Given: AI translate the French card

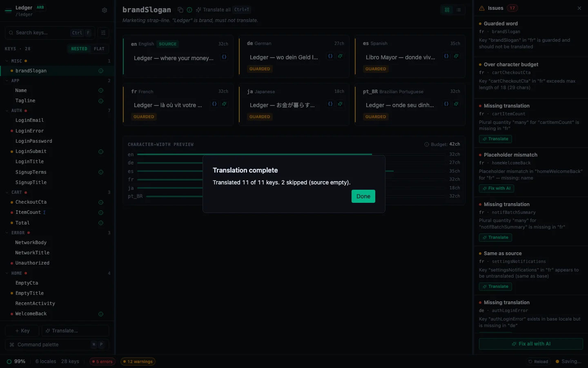Looking at the screenshot, I should (x=224, y=104).
